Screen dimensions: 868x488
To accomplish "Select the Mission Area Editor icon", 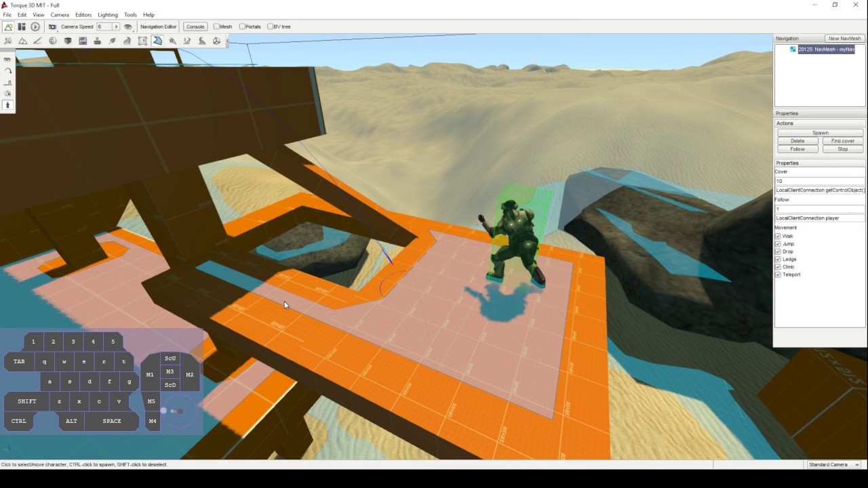I will [x=142, y=41].
